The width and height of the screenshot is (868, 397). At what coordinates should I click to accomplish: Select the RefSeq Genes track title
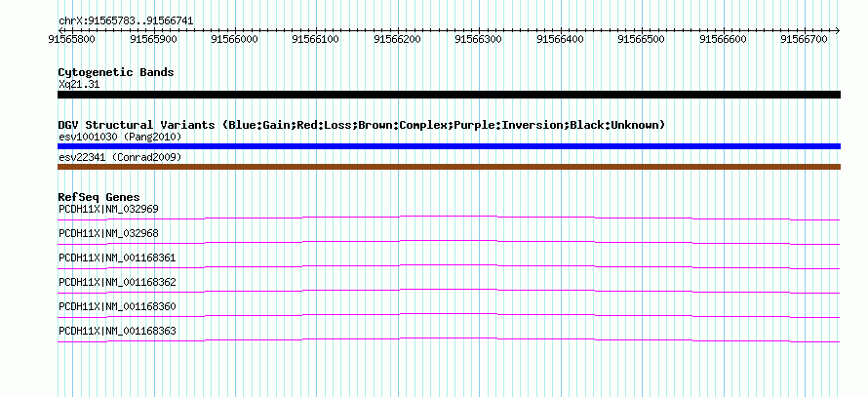point(99,197)
